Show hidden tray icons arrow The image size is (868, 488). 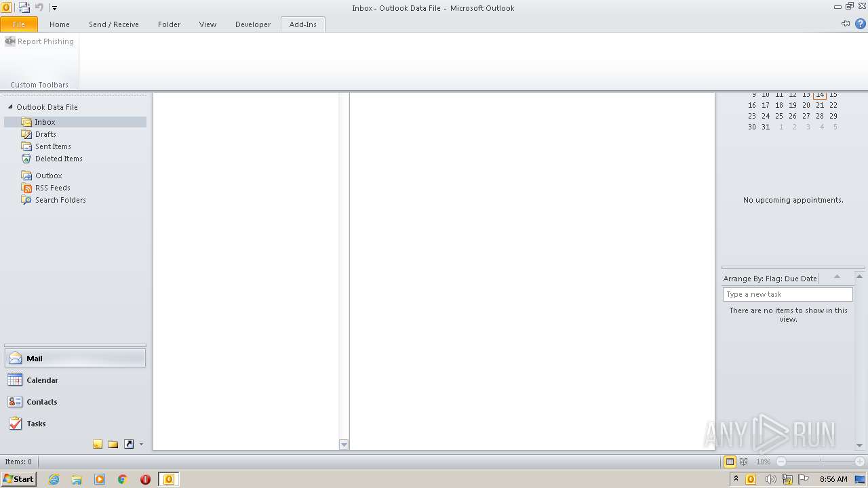click(736, 479)
